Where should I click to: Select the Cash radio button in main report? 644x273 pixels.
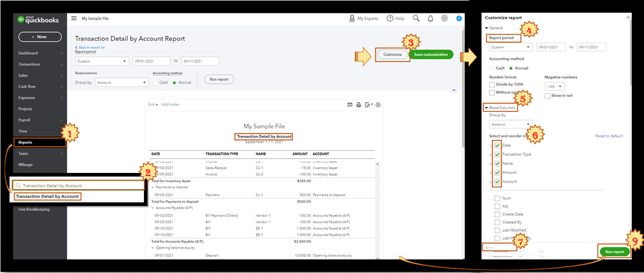[x=156, y=83]
